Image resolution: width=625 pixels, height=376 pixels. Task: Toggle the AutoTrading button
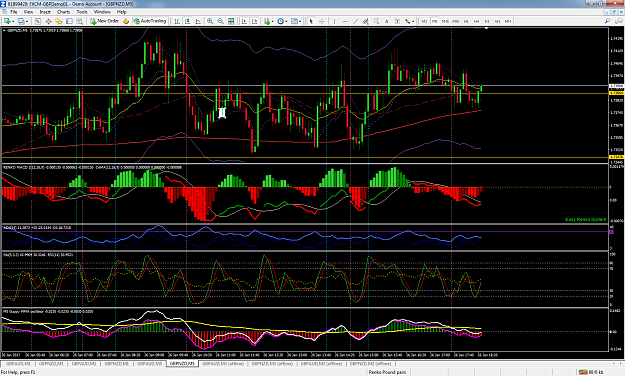(150, 21)
